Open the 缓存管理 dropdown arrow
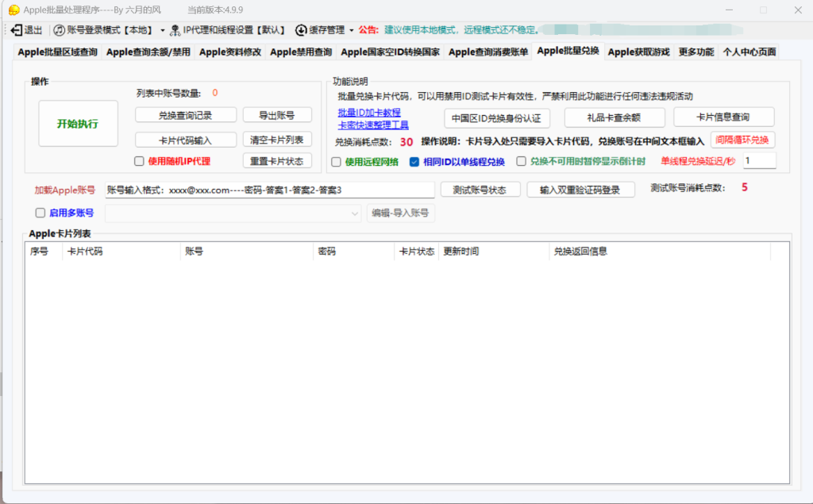 (352, 30)
